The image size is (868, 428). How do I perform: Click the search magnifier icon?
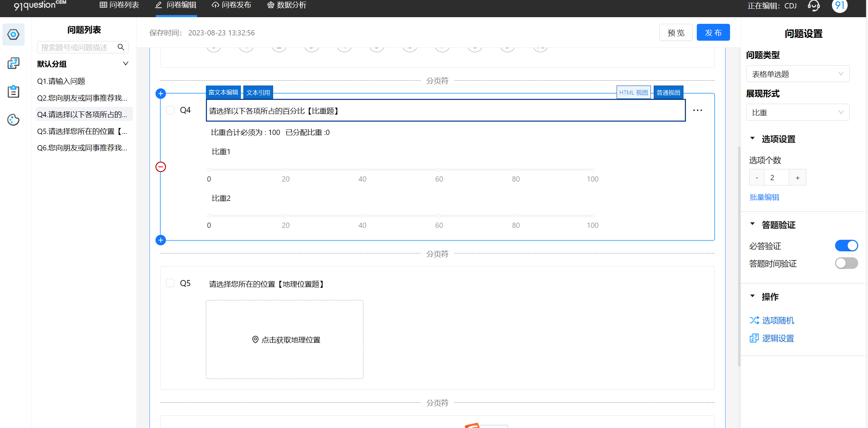[x=121, y=47]
